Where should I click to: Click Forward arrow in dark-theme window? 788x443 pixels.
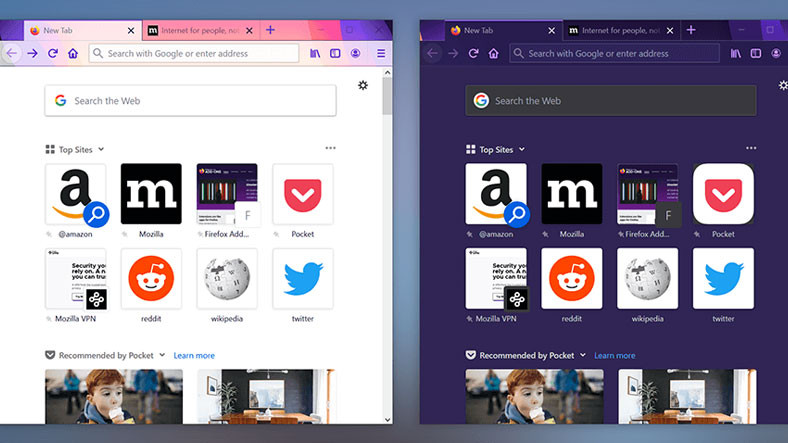[453, 53]
